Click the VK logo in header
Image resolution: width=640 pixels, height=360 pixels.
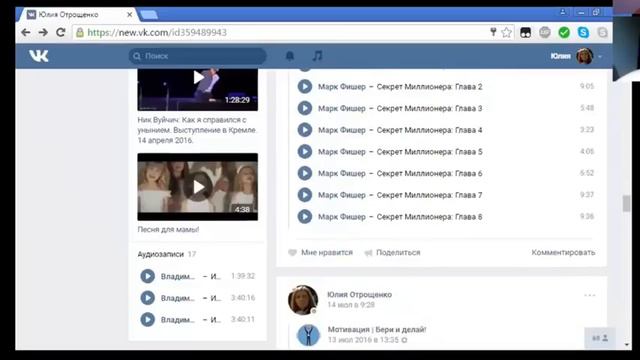tap(39, 56)
